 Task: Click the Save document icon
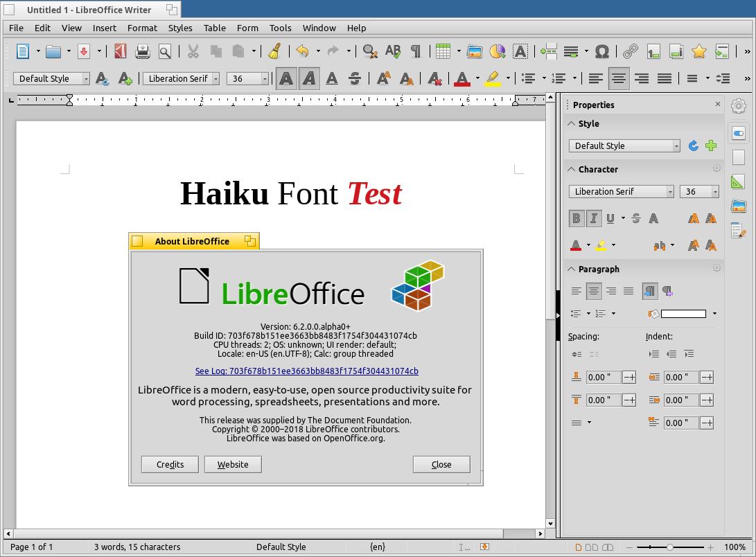click(x=84, y=51)
